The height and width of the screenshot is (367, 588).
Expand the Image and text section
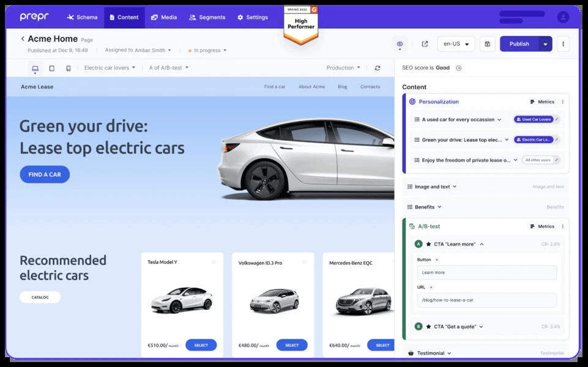(455, 187)
